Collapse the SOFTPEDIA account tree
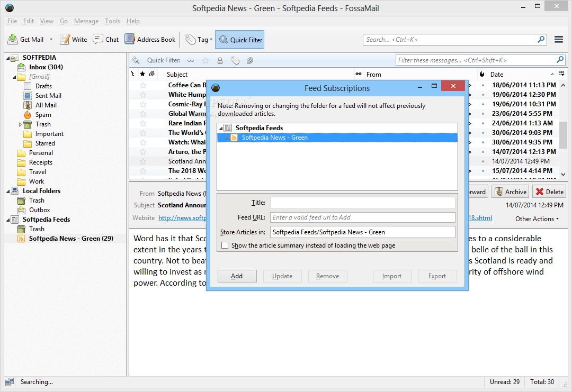Image resolution: width=572 pixels, height=392 pixels. point(8,58)
